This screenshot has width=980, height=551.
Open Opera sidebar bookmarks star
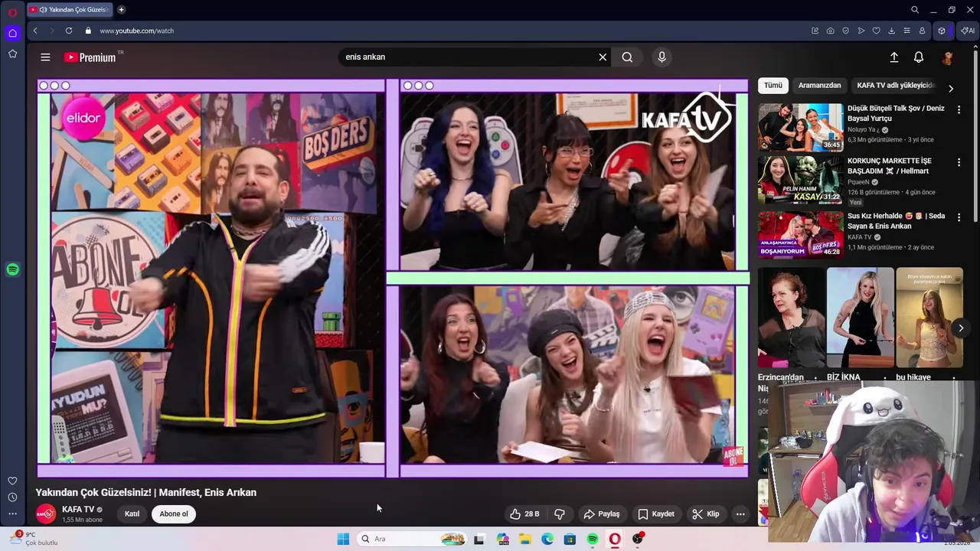tap(12, 54)
